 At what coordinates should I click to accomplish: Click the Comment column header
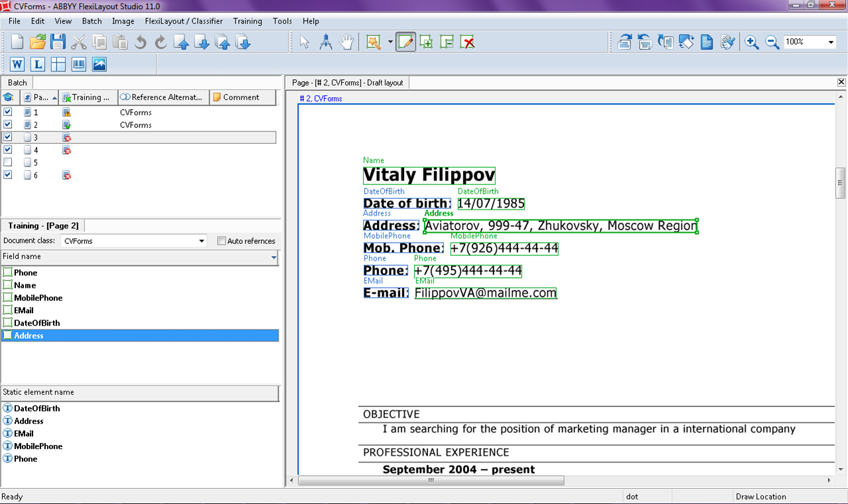click(242, 97)
